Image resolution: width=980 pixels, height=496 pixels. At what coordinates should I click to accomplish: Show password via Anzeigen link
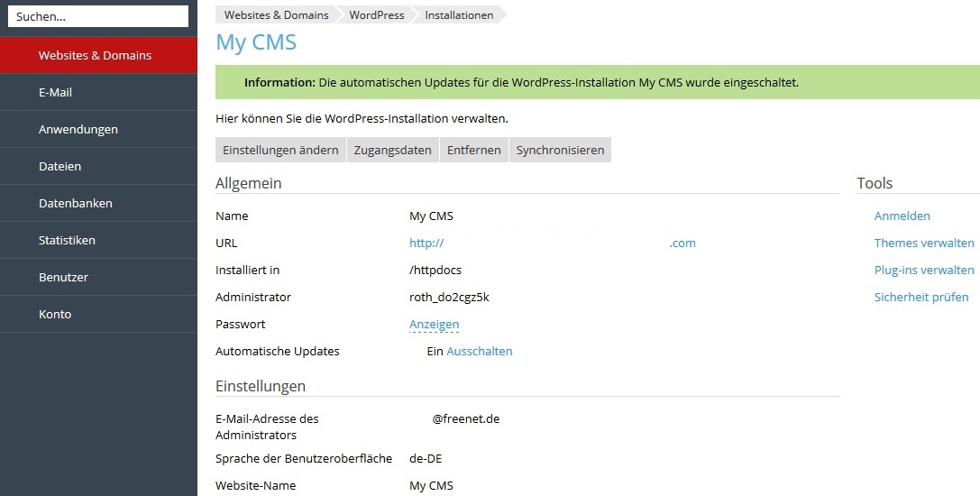pos(435,324)
